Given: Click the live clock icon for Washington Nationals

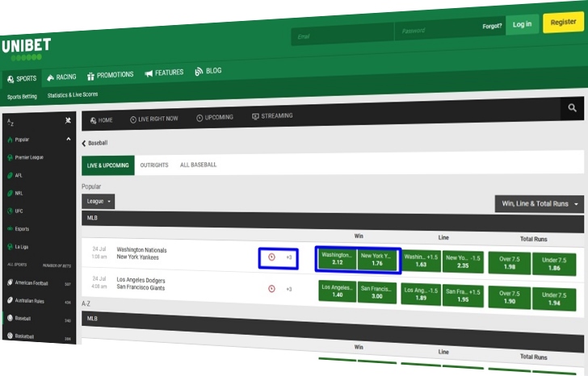Looking at the screenshot, I should click(271, 257).
